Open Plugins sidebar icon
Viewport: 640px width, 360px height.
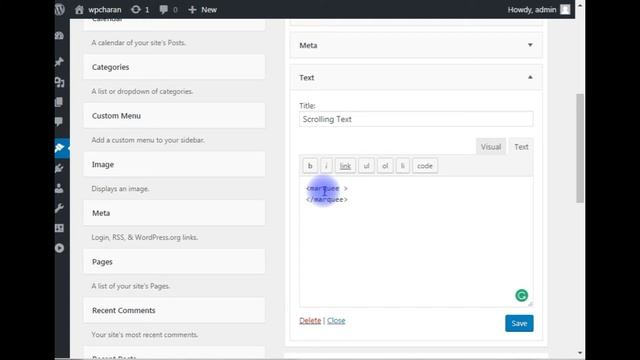point(60,168)
